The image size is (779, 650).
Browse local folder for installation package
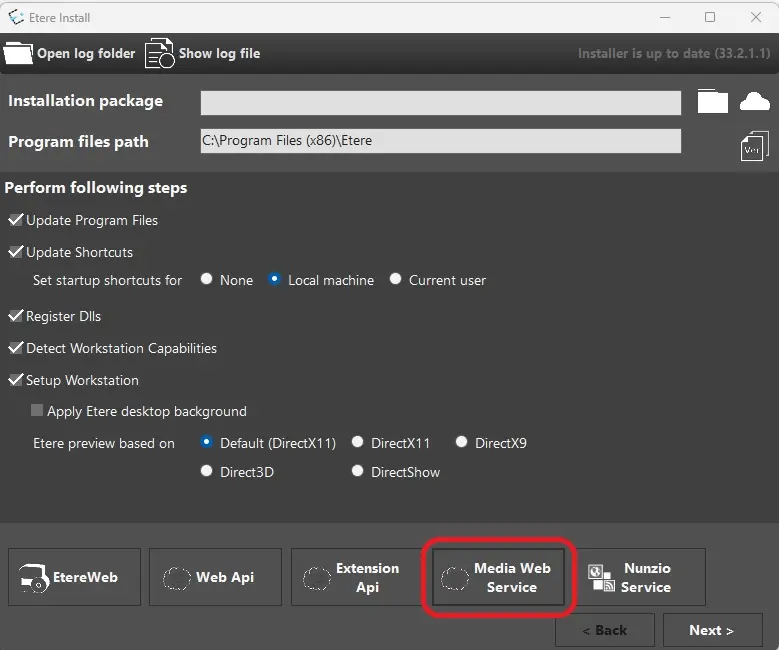click(712, 102)
